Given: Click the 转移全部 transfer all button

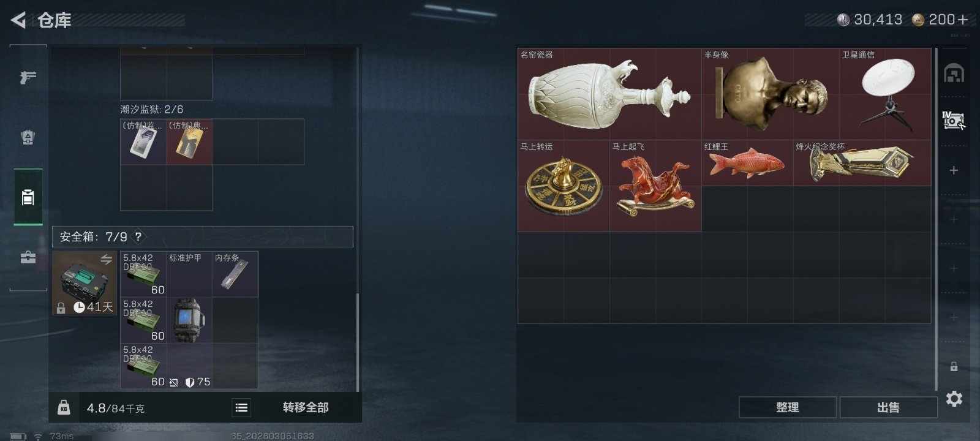Looking at the screenshot, I should tap(306, 407).
